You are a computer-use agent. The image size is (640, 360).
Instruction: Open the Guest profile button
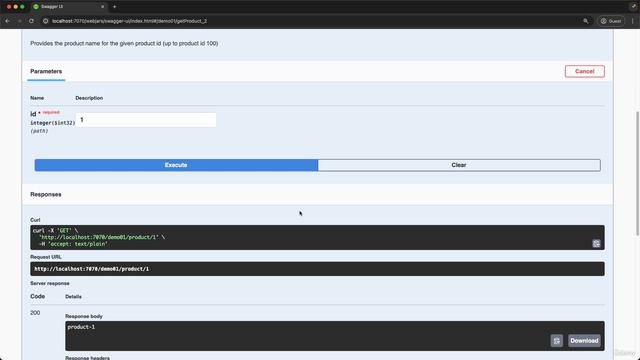611,21
